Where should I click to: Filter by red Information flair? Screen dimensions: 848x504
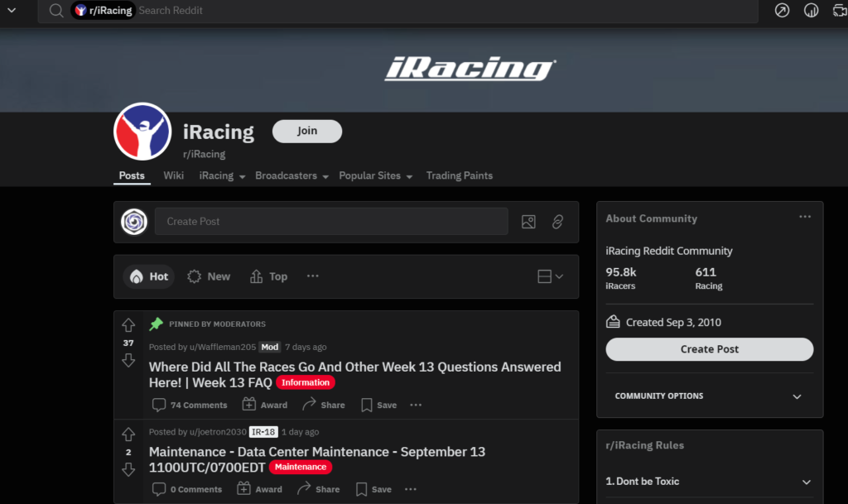(305, 382)
